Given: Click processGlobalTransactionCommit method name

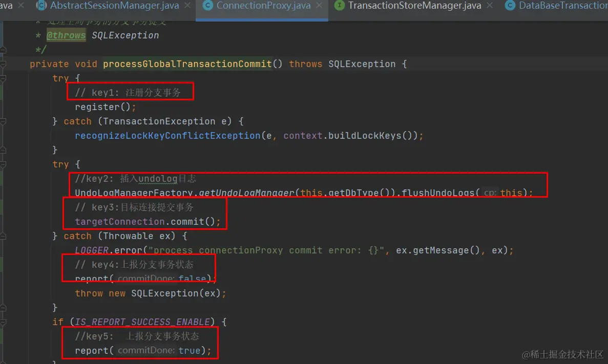Looking at the screenshot, I should tap(187, 64).
